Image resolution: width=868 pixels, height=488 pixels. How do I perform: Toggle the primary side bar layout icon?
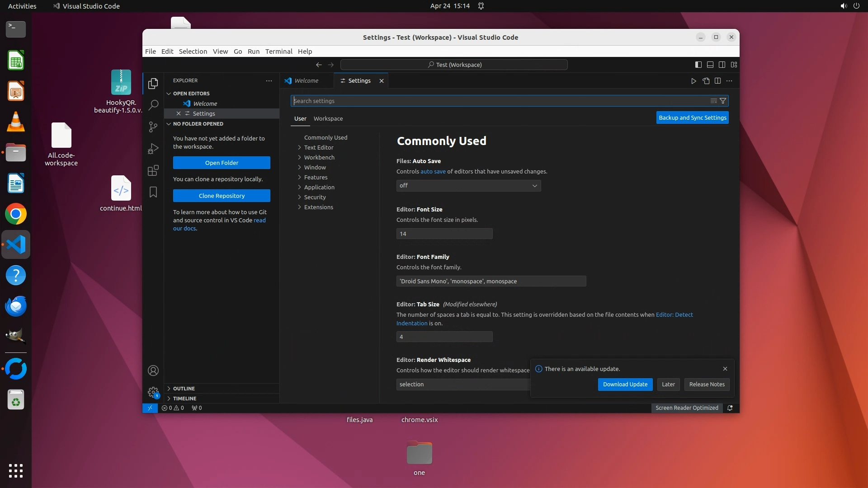pyautogui.click(x=698, y=65)
